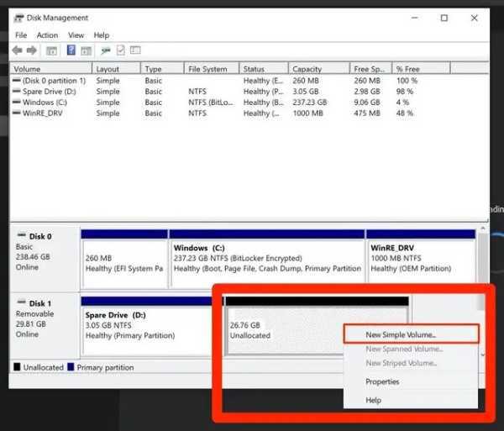Open the File menu
This screenshot has width=504, height=431.
click(21, 35)
